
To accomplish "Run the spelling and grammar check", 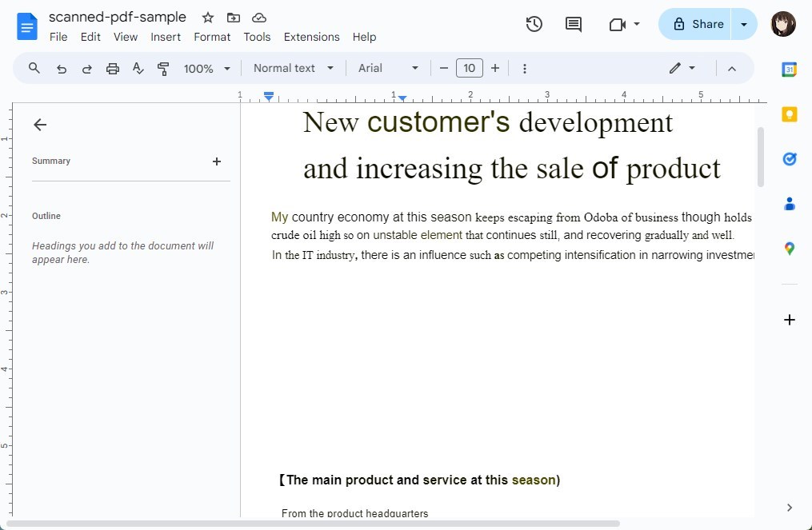I will (138, 68).
